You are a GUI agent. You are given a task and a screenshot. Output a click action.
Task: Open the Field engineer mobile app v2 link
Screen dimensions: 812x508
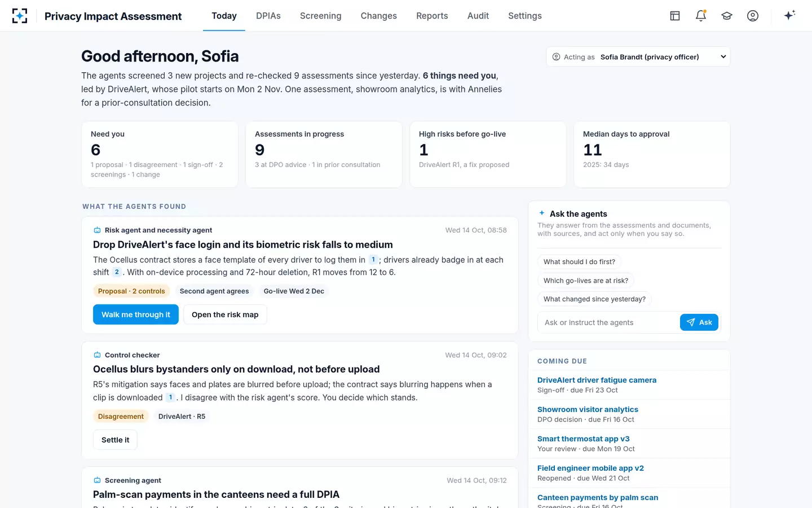[590, 468]
